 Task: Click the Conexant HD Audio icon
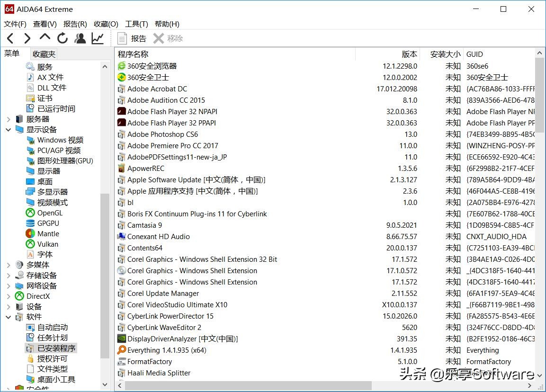coord(122,236)
